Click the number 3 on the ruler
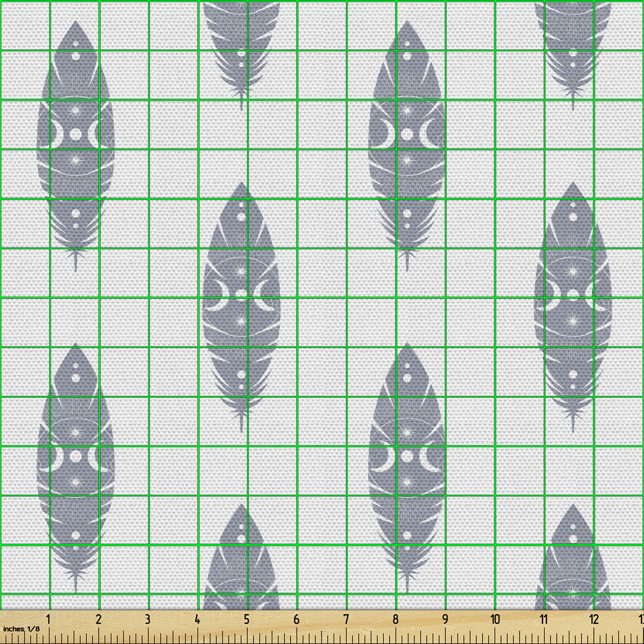This screenshot has width=644, height=644. tap(148, 620)
